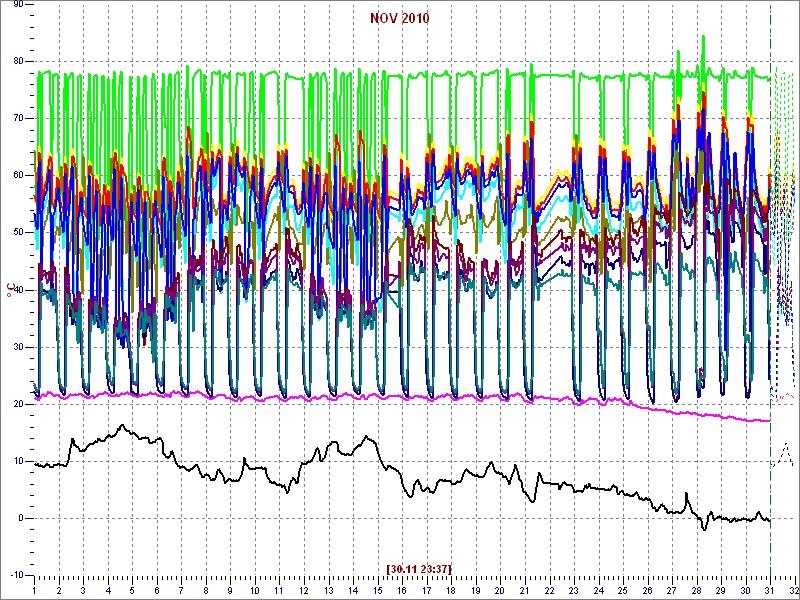Choose x-axis day label 21
This screenshot has width=800, height=600.
point(525,590)
